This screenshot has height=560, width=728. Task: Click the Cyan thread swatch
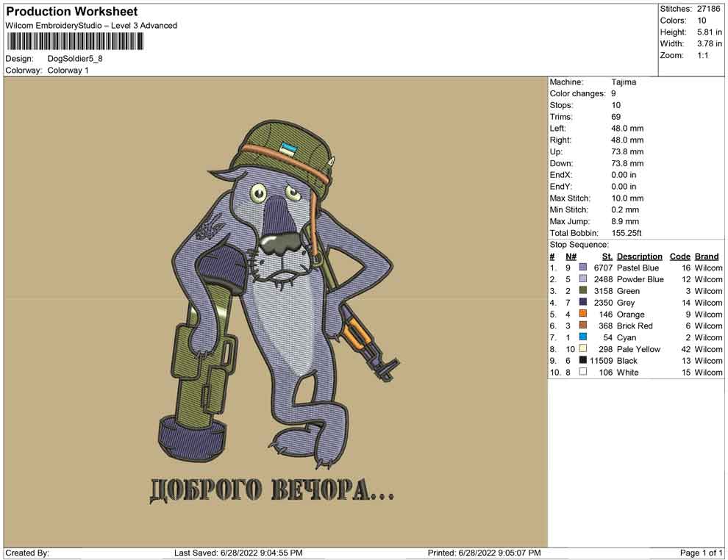pos(583,337)
